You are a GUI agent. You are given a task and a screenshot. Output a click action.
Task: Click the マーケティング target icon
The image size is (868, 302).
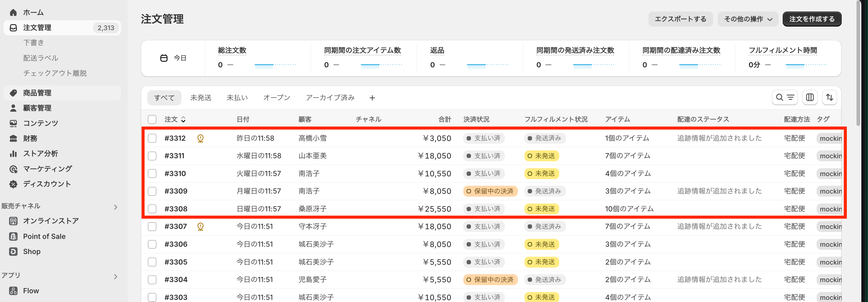point(13,169)
